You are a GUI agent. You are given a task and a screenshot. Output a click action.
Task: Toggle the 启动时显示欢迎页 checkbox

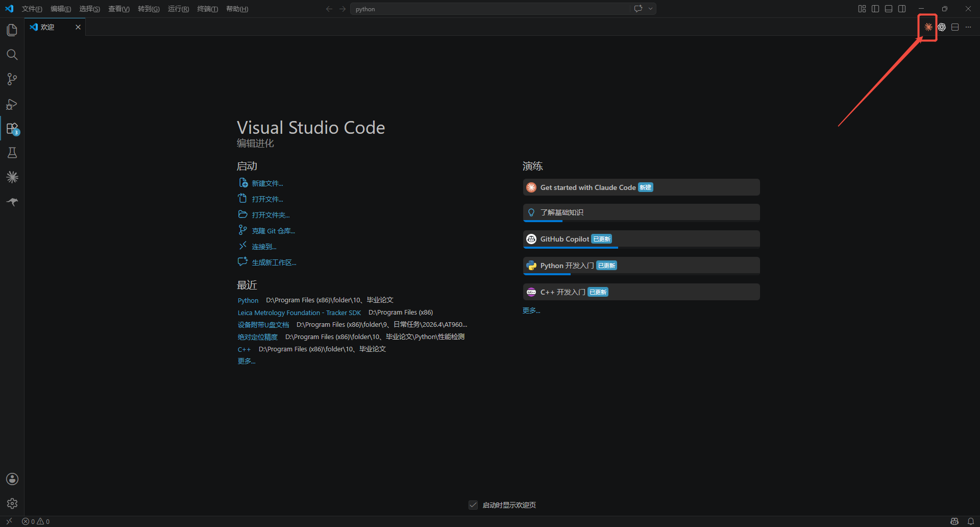[473, 505]
